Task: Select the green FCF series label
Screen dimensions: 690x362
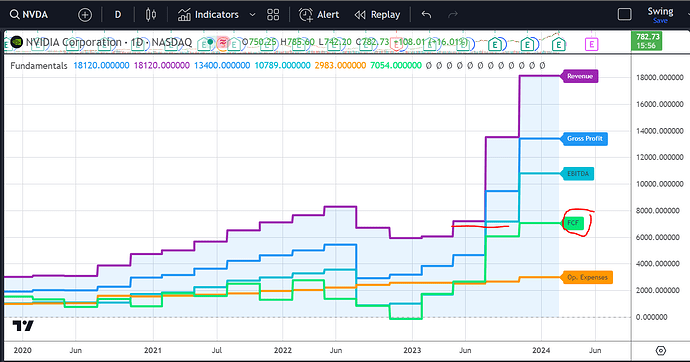Action: [x=573, y=223]
